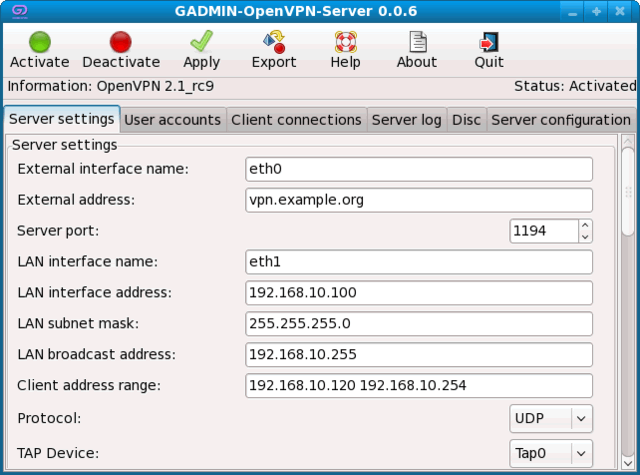Click the scrollbar up arrow
Viewport: 640px width, 475px height.
click(x=628, y=141)
